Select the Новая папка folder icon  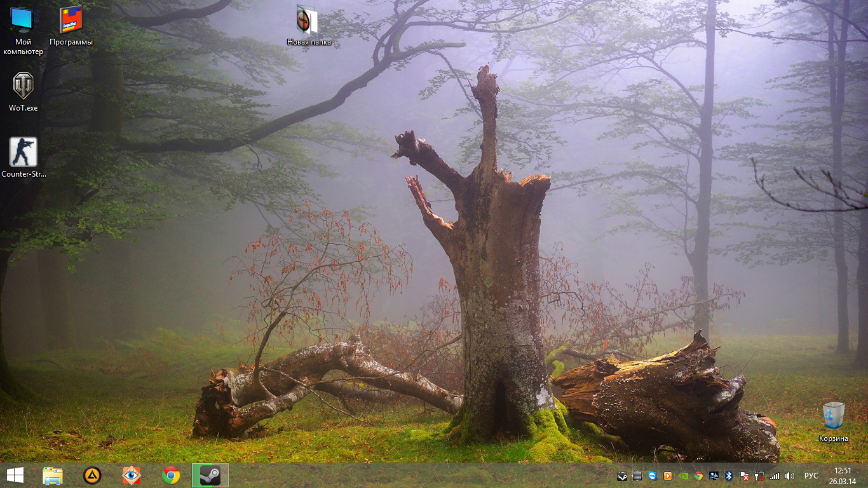coord(309,26)
